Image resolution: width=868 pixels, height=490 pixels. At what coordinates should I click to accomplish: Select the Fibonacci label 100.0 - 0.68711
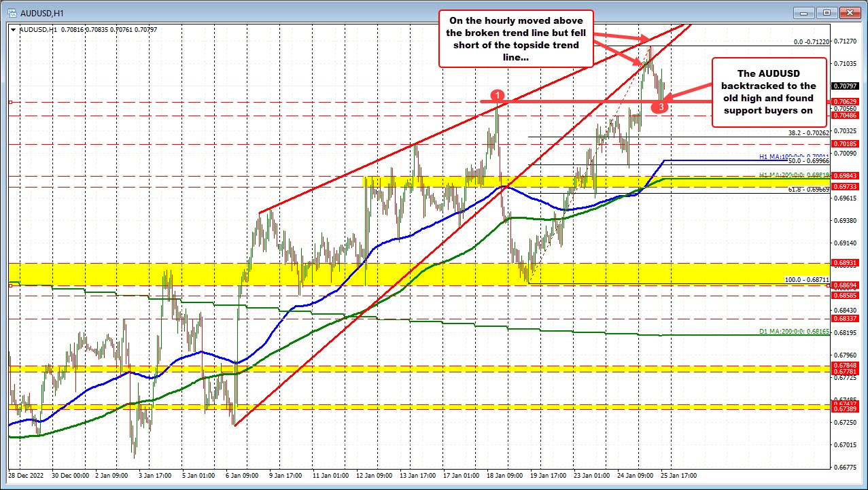tap(807, 280)
